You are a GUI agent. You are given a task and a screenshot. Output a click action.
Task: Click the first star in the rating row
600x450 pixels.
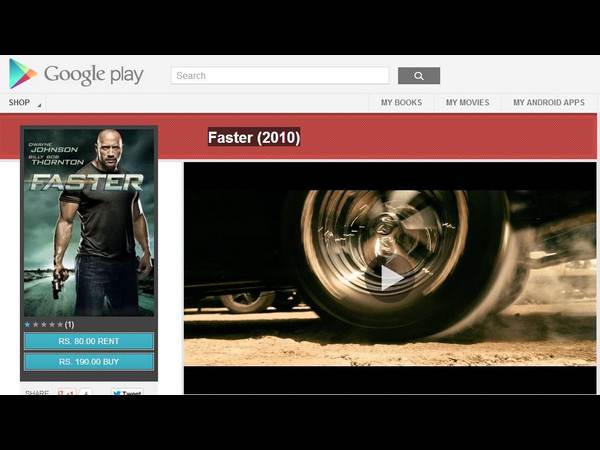pyautogui.click(x=28, y=324)
